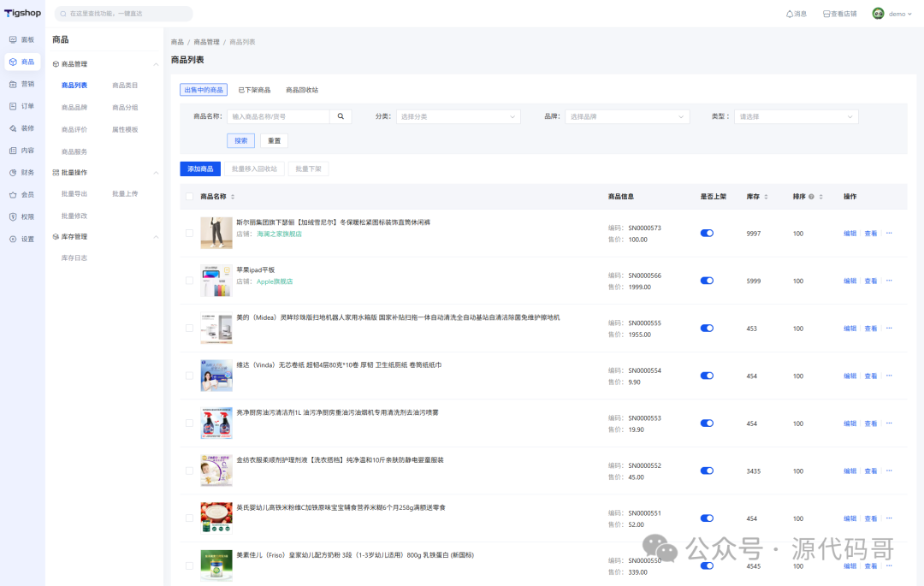
Task: Expand the 品牌 brand dropdown
Action: [627, 116]
